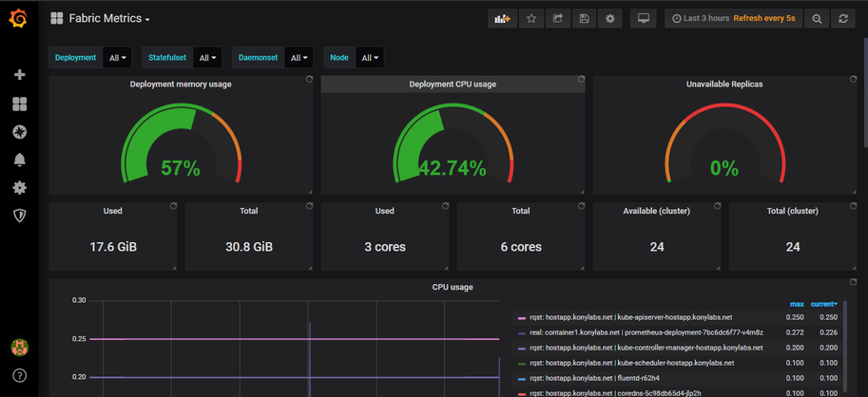868x397 pixels.
Task: Open the Dashboards grid icon in sidebar
Action: [x=19, y=104]
